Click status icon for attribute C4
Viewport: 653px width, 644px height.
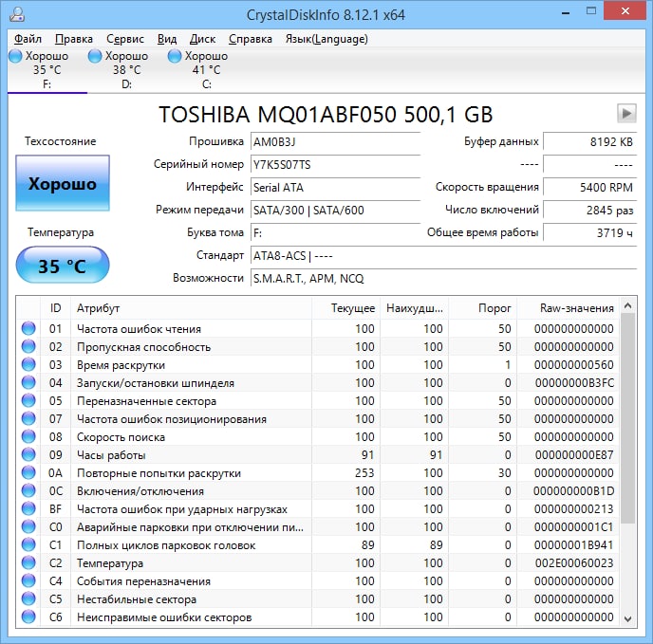(28, 580)
